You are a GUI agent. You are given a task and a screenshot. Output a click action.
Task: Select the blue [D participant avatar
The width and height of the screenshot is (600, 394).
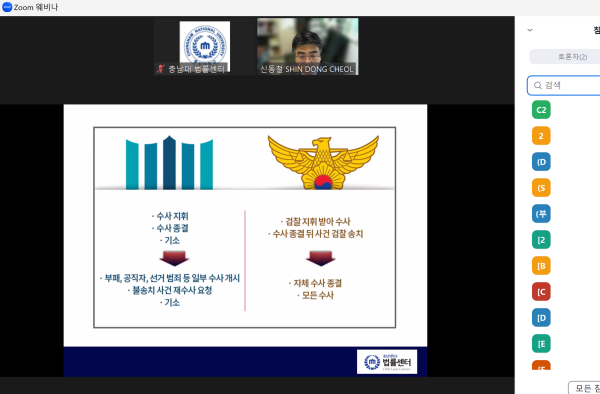(x=541, y=318)
